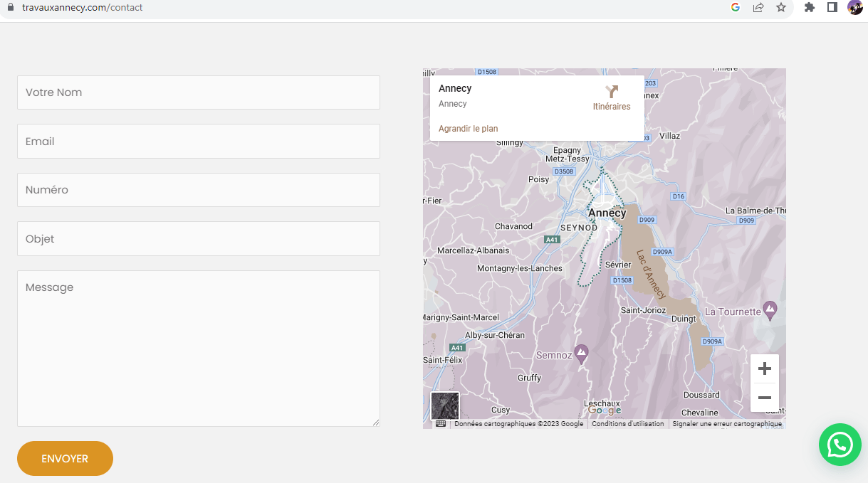
Task: Click the Gruffy label on the map
Action: (530, 378)
